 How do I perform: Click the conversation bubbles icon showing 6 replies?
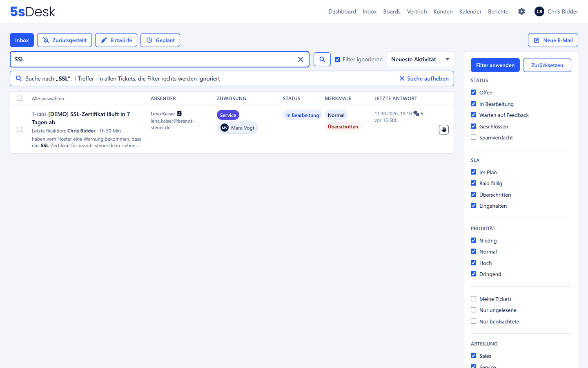(416, 114)
